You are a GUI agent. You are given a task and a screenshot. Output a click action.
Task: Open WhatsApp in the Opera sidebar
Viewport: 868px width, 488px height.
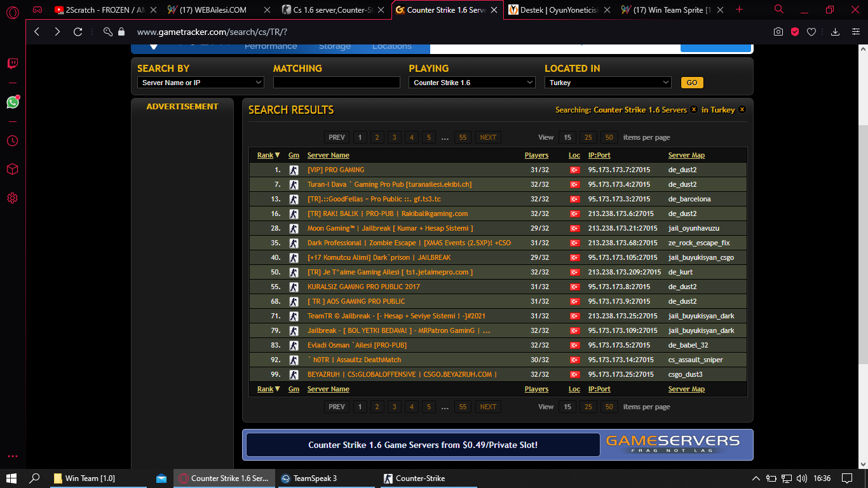click(13, 102)
